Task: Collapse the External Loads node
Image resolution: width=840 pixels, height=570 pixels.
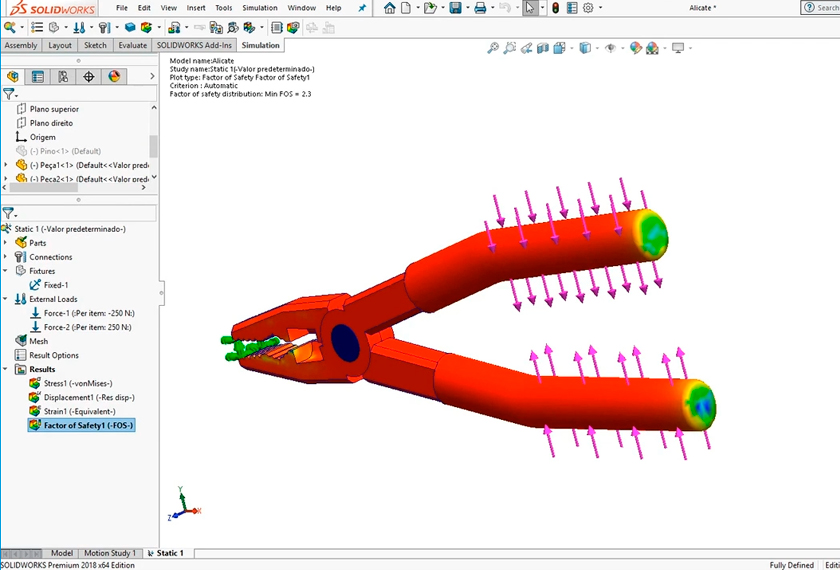Action: [x=6, y=299]
